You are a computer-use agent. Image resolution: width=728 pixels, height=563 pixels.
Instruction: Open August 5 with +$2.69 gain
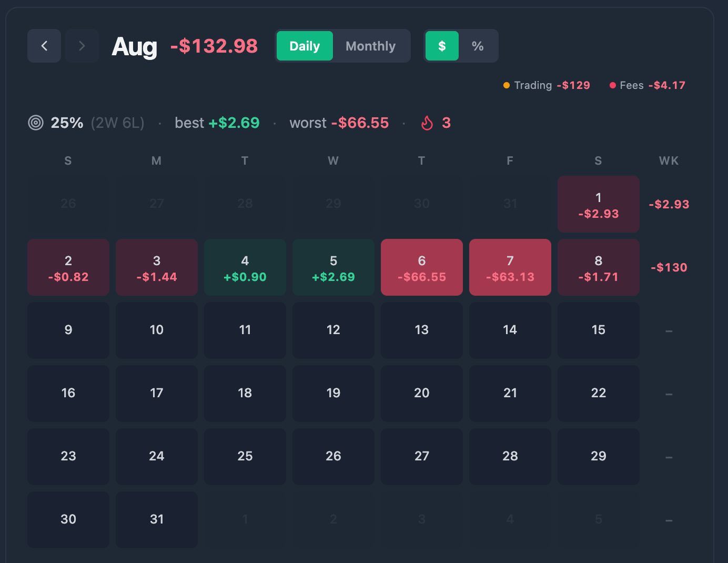click(333, 267)
